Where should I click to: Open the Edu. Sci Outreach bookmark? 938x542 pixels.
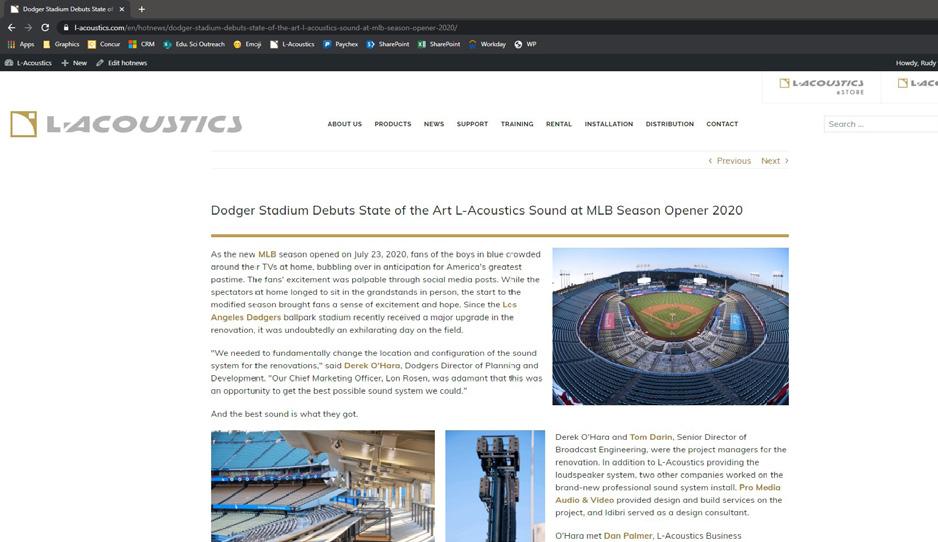pos(194,44)
